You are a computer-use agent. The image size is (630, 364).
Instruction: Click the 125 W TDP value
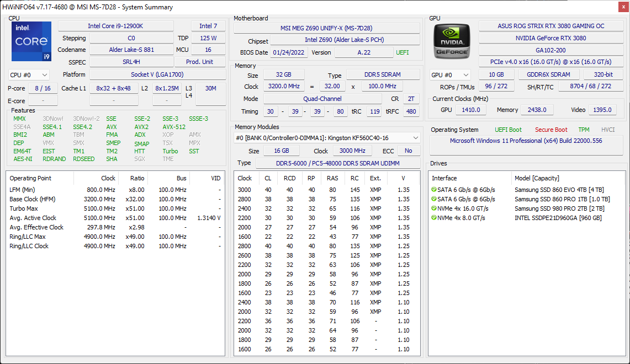(x=208, y=38)
